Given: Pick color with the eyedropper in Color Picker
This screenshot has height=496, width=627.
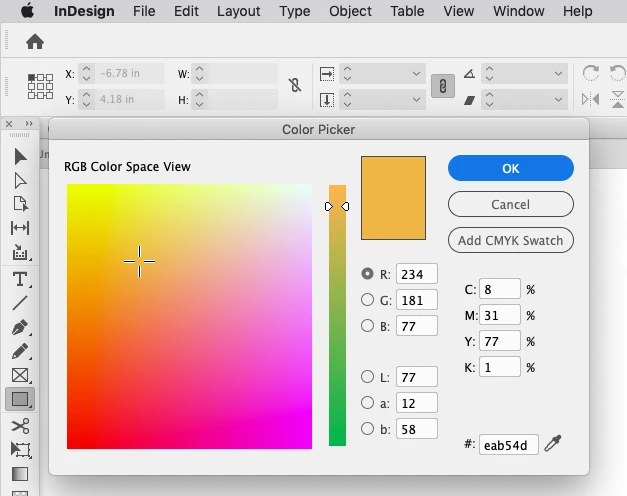Looking at the screenshot, I should [553, 443].
